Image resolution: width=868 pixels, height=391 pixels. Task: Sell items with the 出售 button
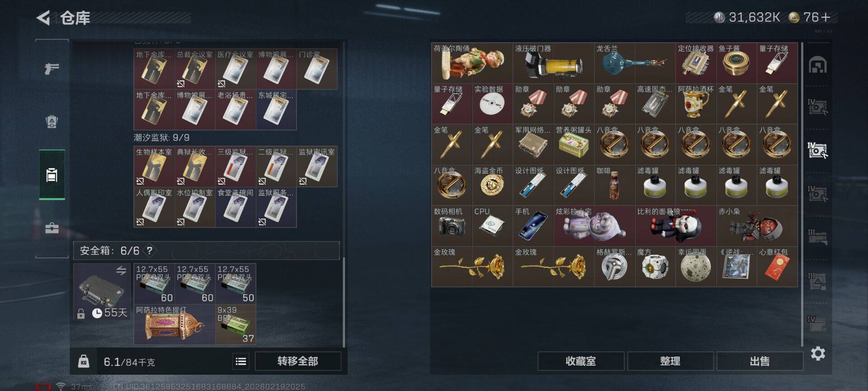[760, 361]
